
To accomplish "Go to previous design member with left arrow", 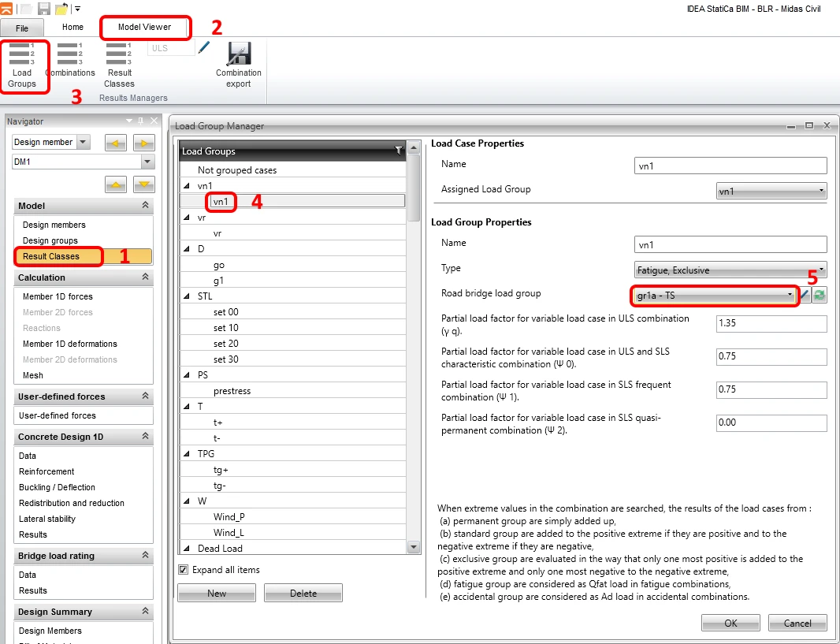I will click(116, 143).
